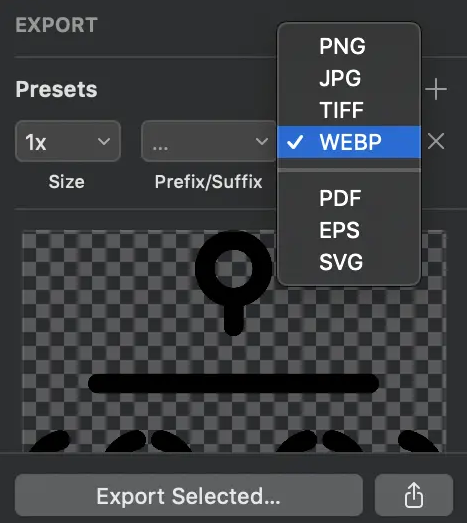Click the share icon button

pyautogui.click(x=414, y=495)
